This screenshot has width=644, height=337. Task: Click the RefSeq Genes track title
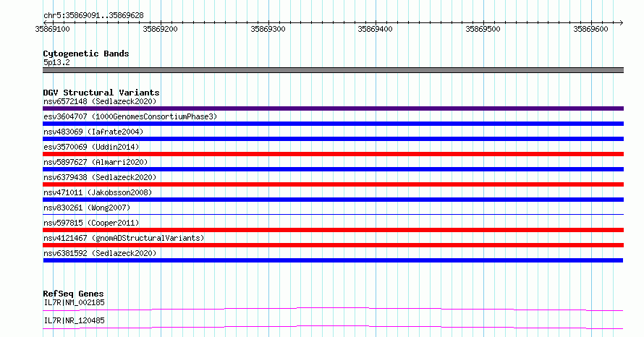pyautogui.click(x=73, y=294)
